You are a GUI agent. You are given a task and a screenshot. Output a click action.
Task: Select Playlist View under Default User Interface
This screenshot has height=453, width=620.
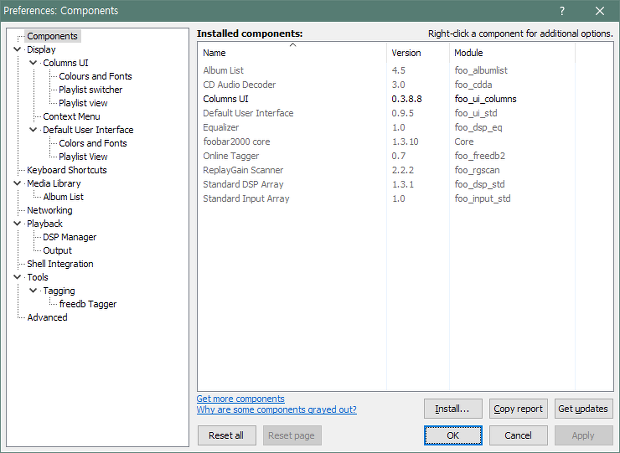pos(83,157)
